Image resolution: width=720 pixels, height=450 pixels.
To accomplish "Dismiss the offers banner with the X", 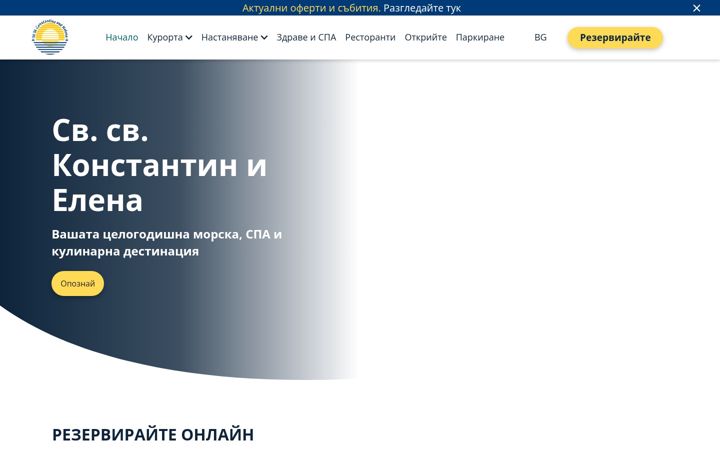I will pyautogui.click(x=696, y=8).
